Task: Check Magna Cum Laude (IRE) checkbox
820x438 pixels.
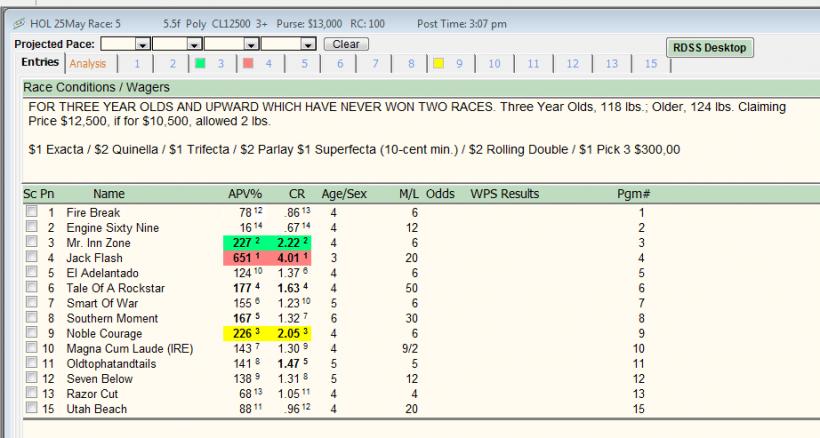Action: (x=32, y=348)
